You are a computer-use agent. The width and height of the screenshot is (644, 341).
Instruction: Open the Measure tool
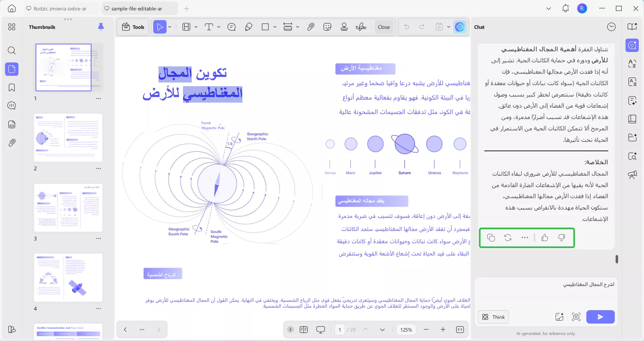pos(289,27)
